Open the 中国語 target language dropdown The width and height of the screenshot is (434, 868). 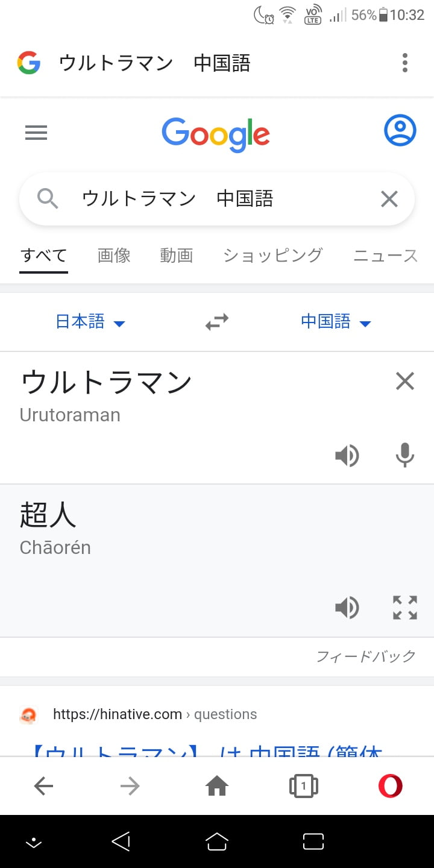[335, 322]
